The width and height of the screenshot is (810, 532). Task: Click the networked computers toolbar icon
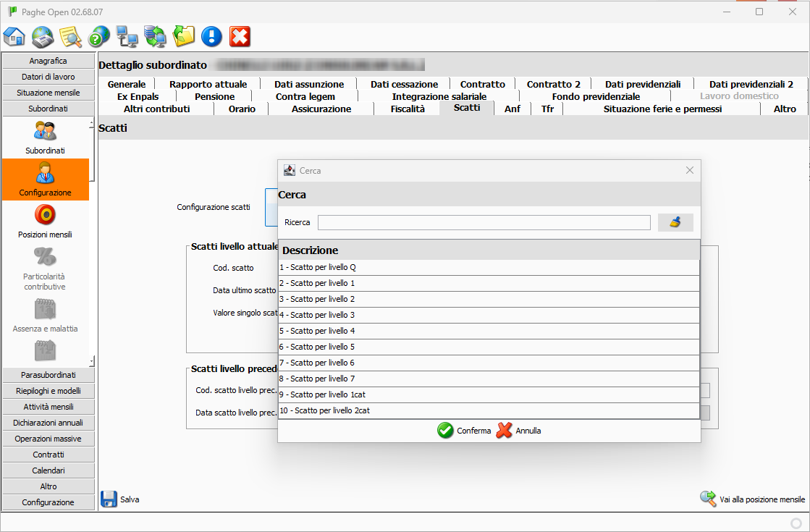(x=127, y=36)
